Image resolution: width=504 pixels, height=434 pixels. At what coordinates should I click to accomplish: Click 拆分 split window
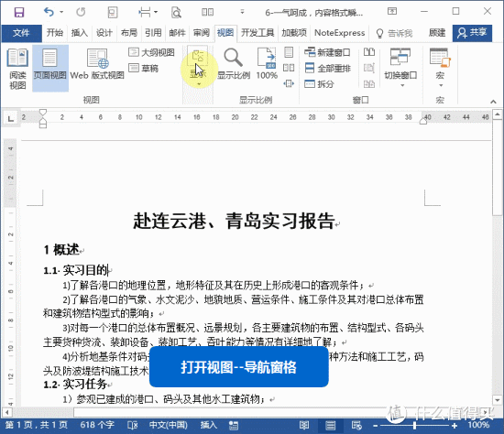point(319,84)
